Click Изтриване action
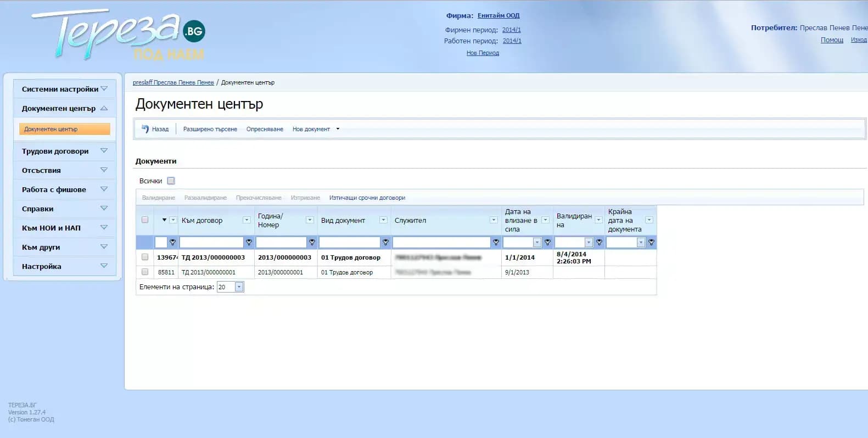The height and width of the screenshot is (438, 868). tap(305, 198)
